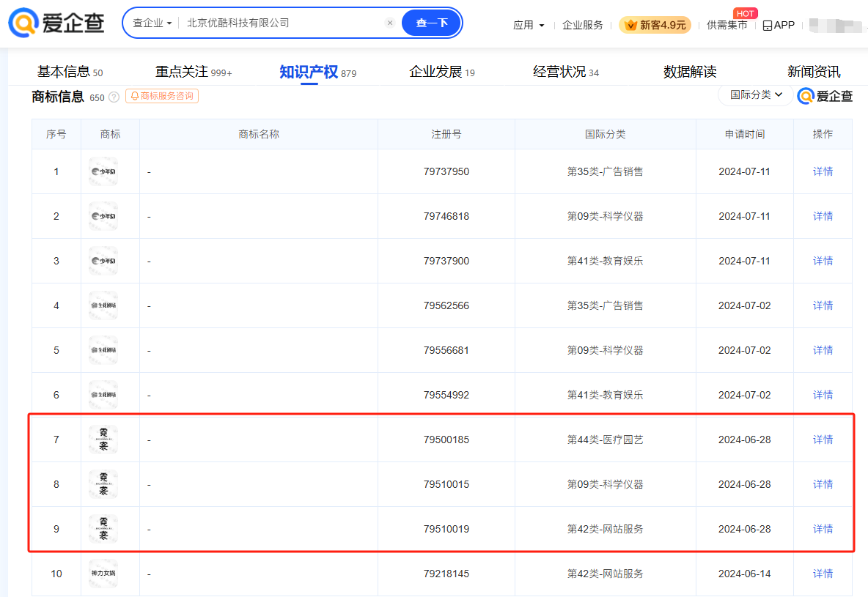868x597 pixels.
Task: Open 详情 for registration 79737900
Action: click(823, 262)
